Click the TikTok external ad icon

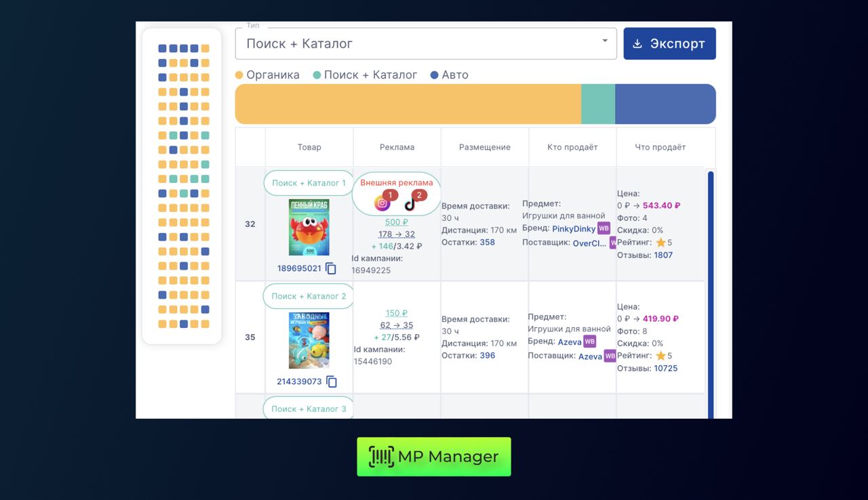pos(410,203)
